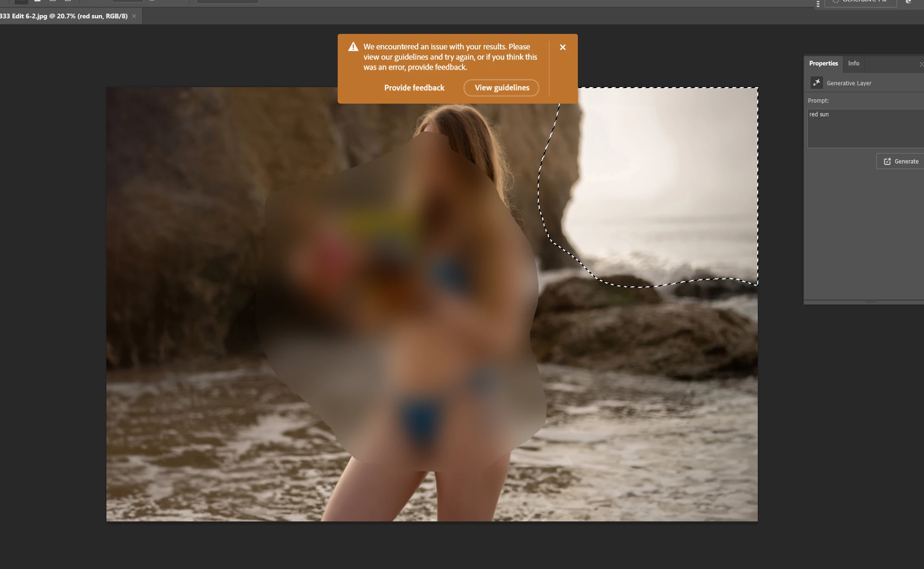
Task: Close the Edit 6-2.jpg document tab
Action: click(x=134, y=16)
